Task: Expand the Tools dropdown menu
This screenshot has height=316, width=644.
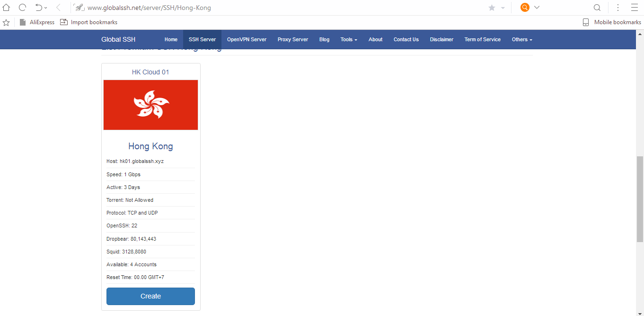Action: (x=349, y=39)
